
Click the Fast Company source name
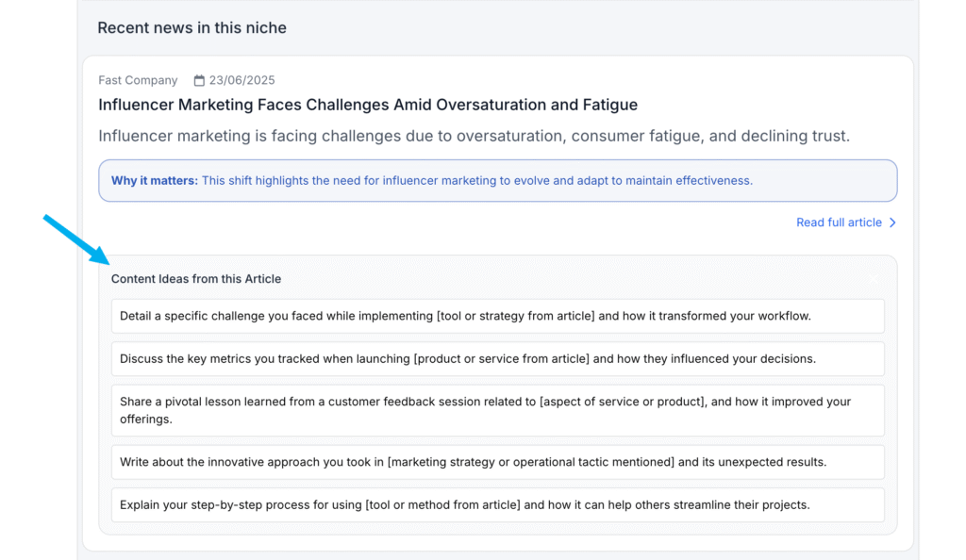(x=138, y=81)
